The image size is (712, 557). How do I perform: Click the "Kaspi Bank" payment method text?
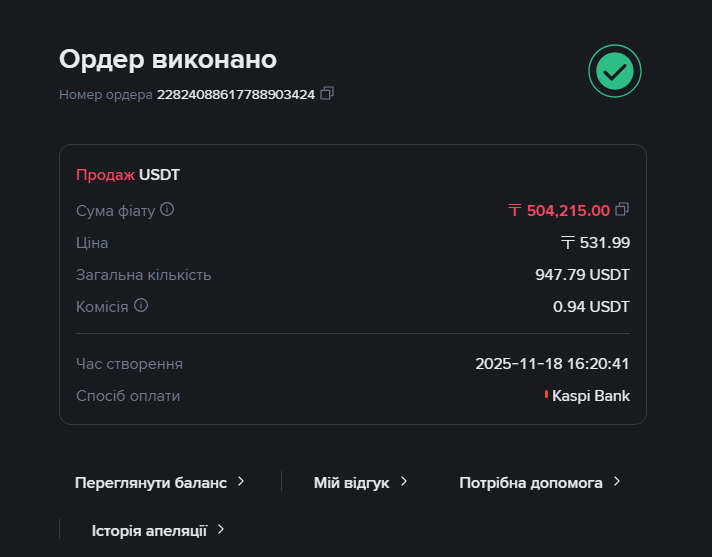[591, 395]
